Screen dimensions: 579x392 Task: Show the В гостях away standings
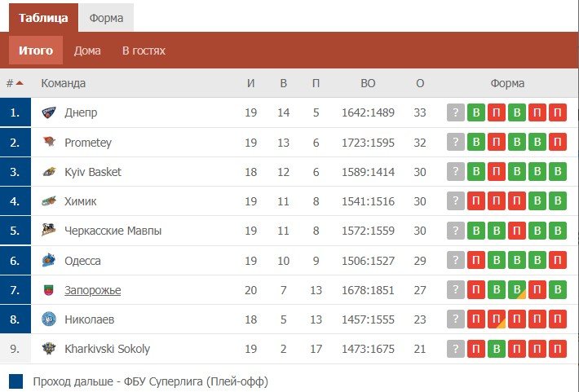point(144,51)
